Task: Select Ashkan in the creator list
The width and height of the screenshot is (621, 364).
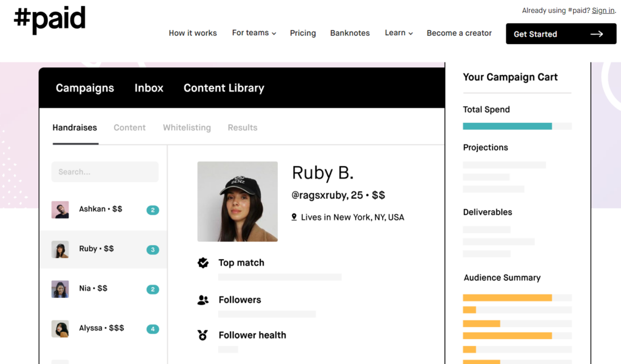Action: (x=103, y=210)
